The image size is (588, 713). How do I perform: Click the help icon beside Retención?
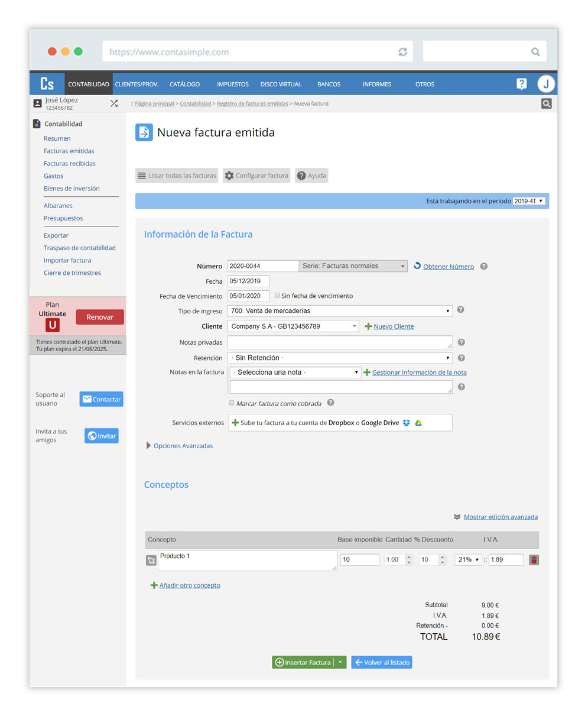(462, 358)
